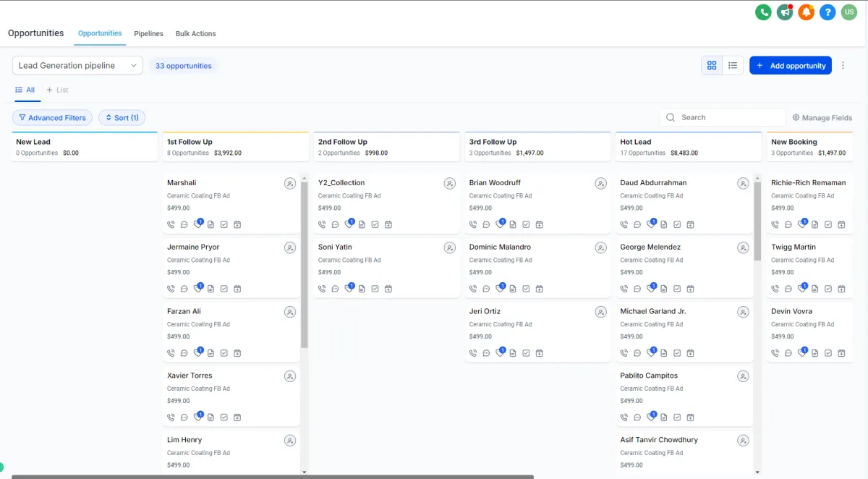Switch to list view layout
This screenshot has height=479, width=868.
[x=733, y=66]
